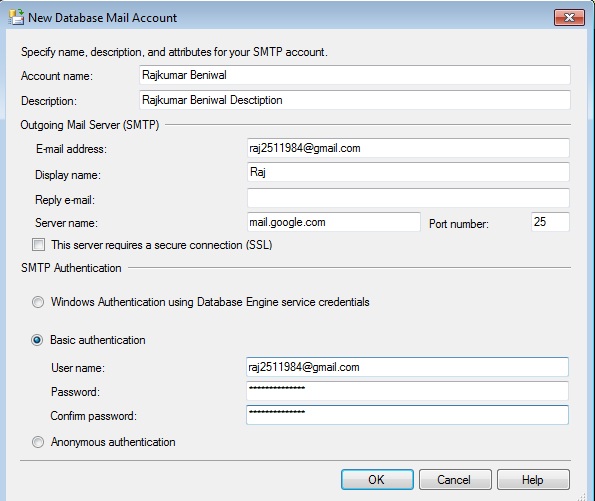This screenshot has height=501, width=595.
Task: Click into the Description field
Action: [x=354, y=100]
